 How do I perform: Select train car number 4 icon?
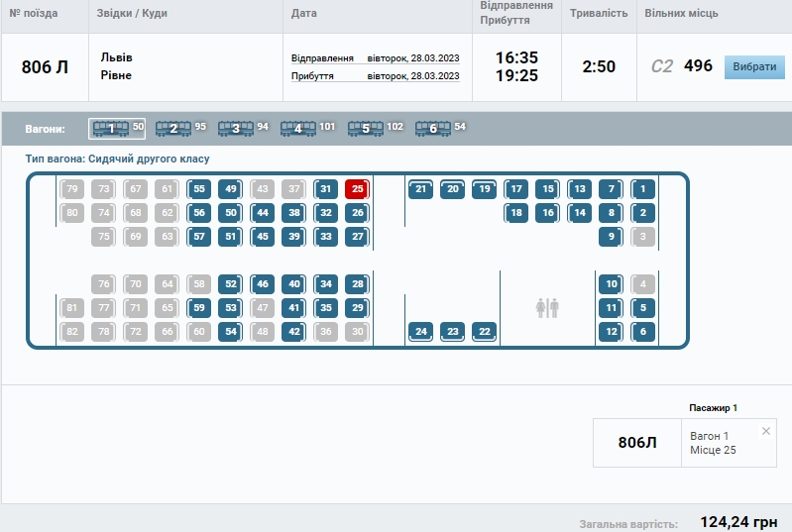click(297, 128)
